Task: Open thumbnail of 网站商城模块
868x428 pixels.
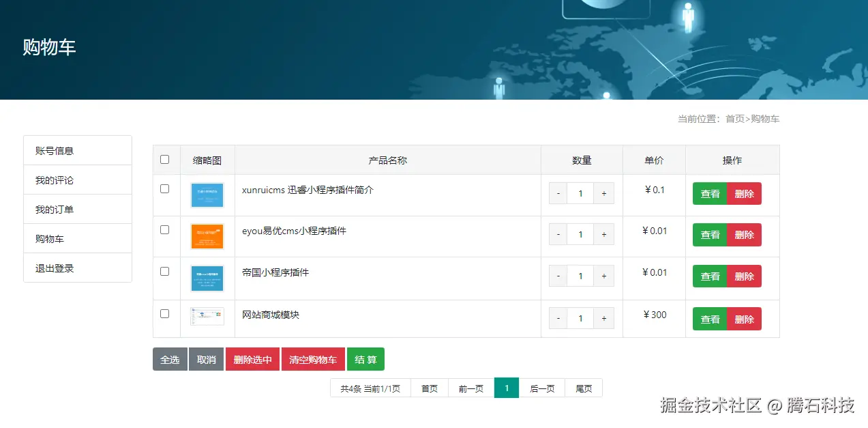Action: [x=207, y=316]
